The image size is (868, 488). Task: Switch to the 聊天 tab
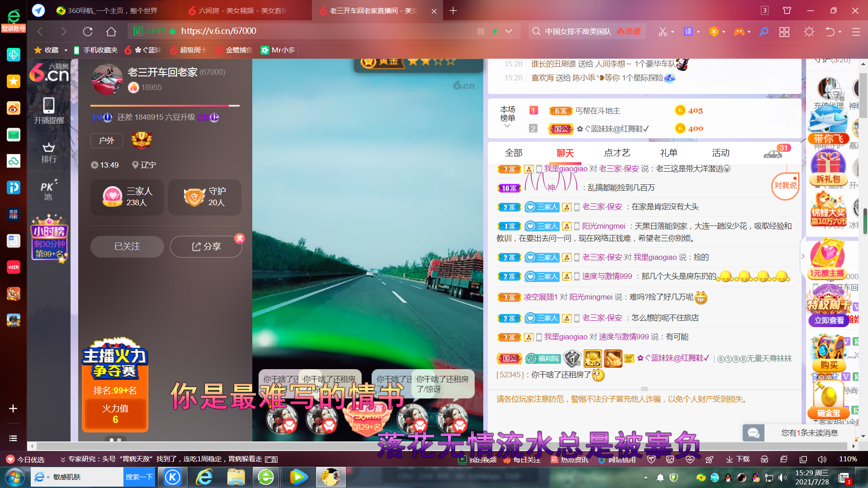point(565,153)
